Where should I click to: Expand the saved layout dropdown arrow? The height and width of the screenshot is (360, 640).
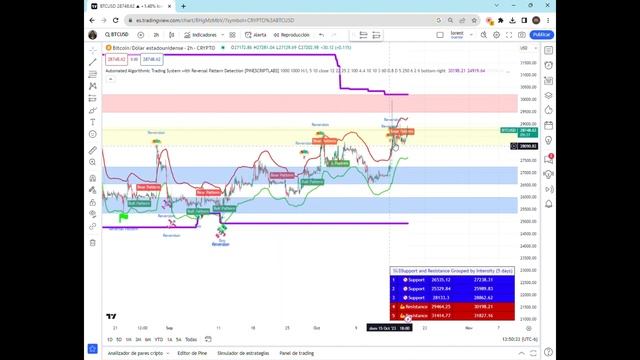click(x=471, y=35)
